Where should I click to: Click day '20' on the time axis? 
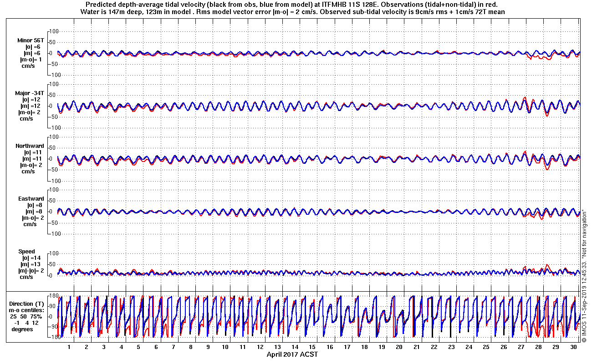pos(399,347)
